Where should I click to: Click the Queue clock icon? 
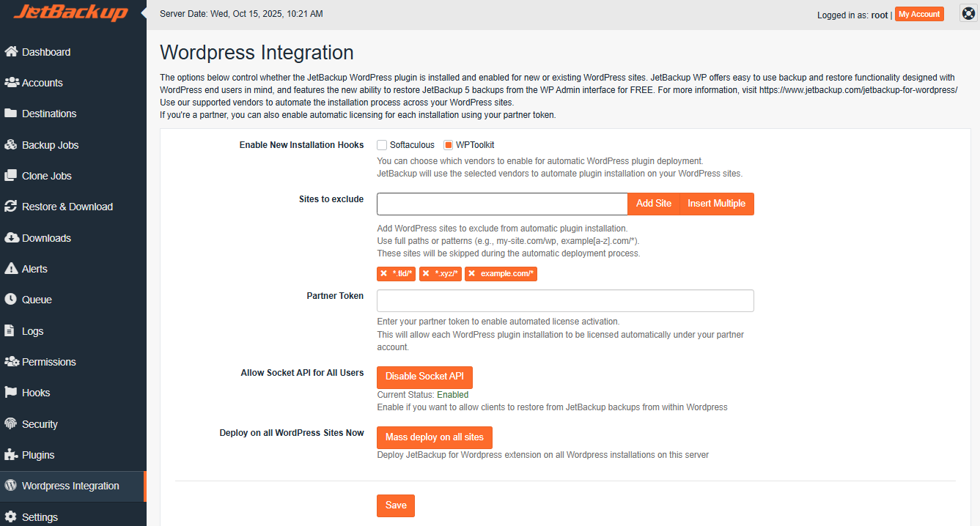pyautogui.click(x=11, y=300)
